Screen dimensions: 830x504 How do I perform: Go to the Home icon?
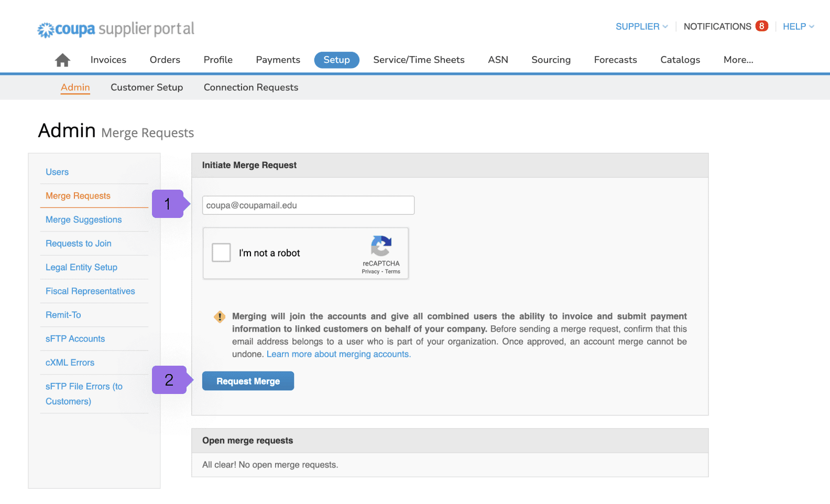pyautogui.click(x=62, y=60)
